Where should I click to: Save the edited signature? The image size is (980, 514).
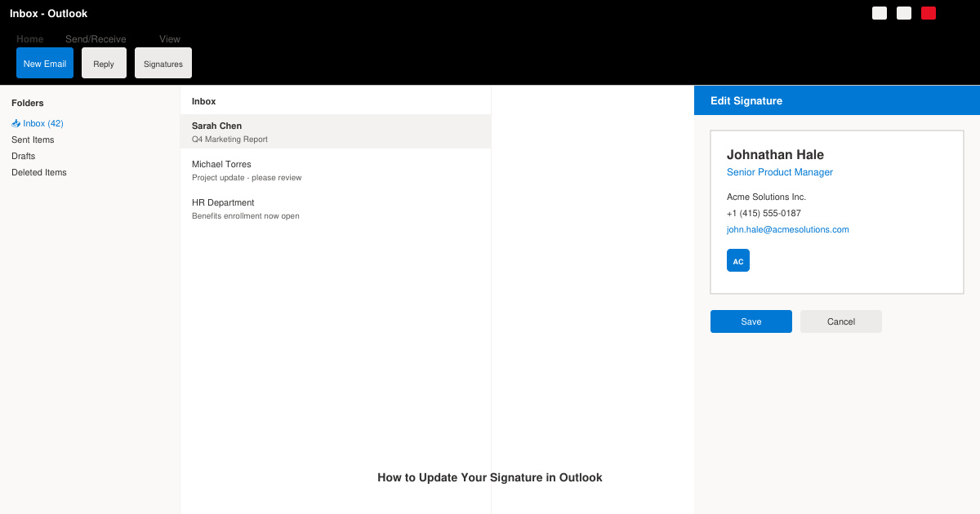coord(751,321)
